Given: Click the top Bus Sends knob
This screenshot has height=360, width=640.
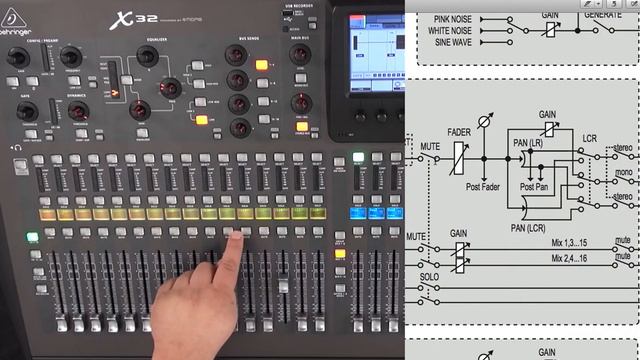Looking at the screenshot, I should 236,55.
